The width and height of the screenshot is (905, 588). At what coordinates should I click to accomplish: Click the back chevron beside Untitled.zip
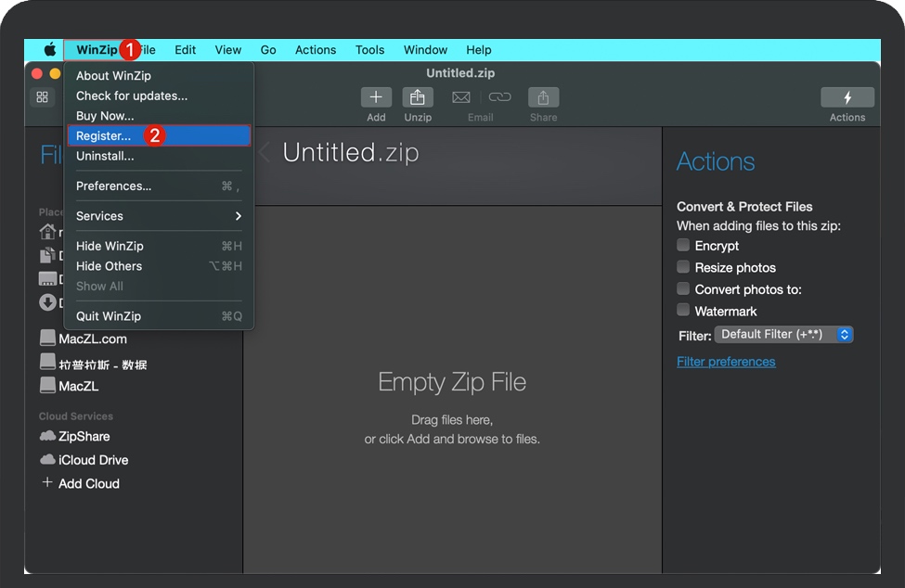265,153
